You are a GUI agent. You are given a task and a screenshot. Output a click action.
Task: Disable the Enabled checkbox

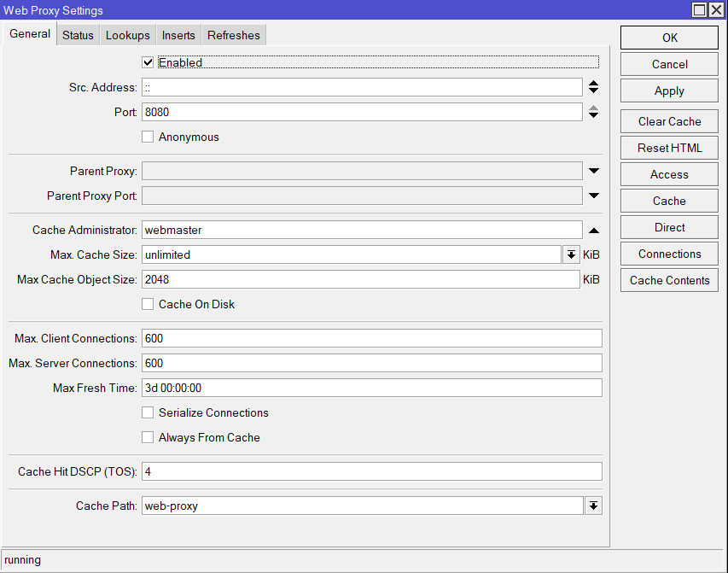[x=147, y=61]
